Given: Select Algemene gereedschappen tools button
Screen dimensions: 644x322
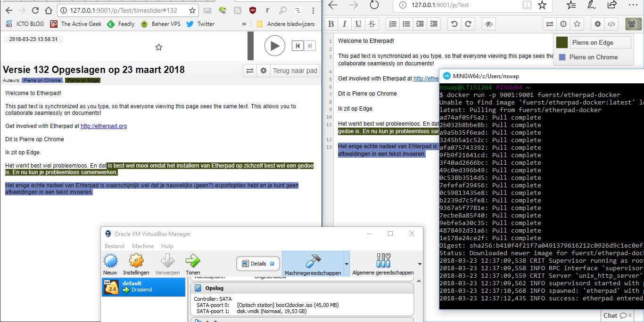Looking at the screenshot, I should click(x=383, y=264).
